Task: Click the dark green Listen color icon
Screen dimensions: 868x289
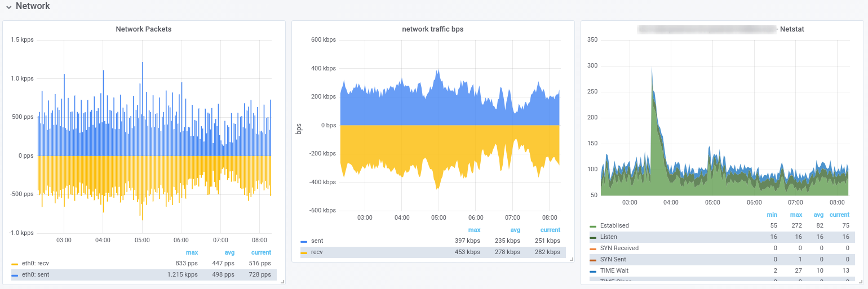Action: 593,237
